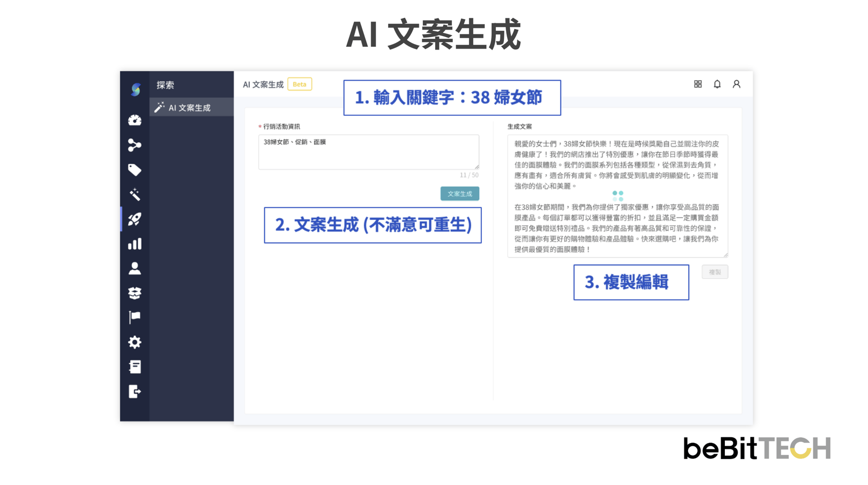
Task: Open the app grid launcher icon top right
Action: (697, 84)
